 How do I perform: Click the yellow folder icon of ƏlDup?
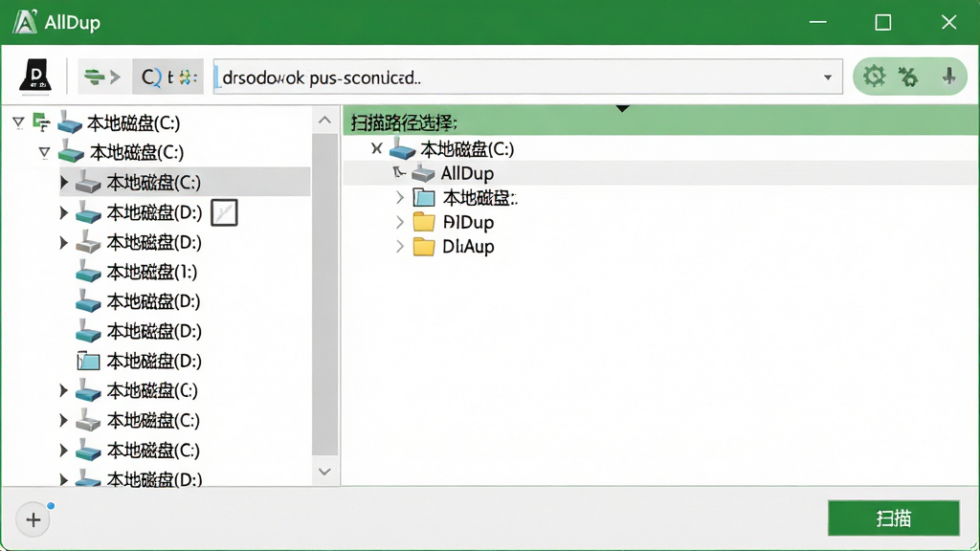(424, 222)
